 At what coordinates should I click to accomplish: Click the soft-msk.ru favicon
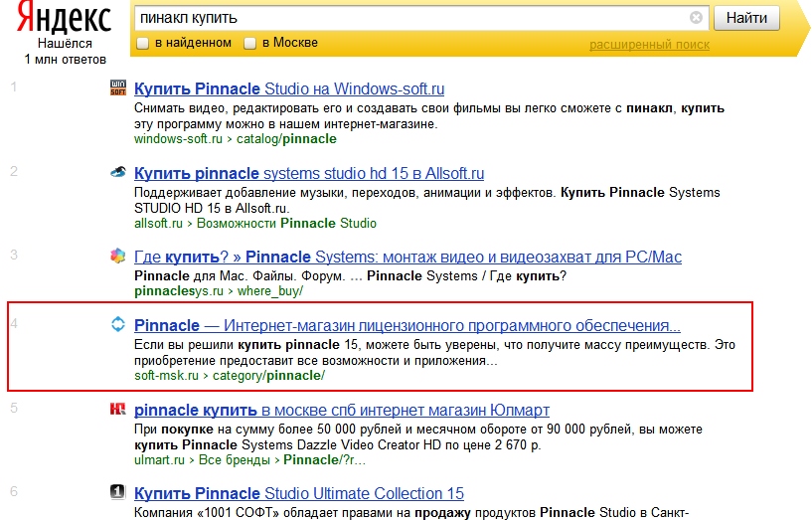tap(118, 324)
